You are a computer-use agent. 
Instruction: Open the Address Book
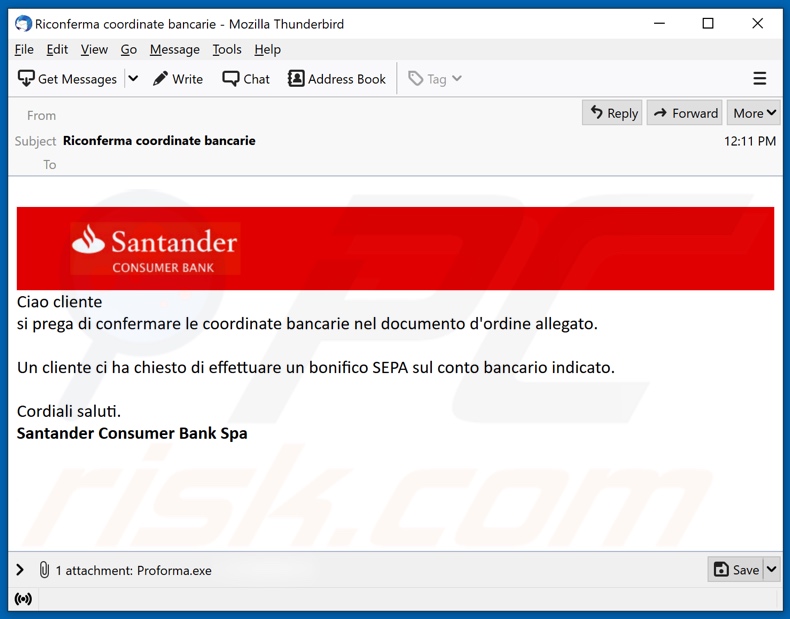(x=337, y=79)
